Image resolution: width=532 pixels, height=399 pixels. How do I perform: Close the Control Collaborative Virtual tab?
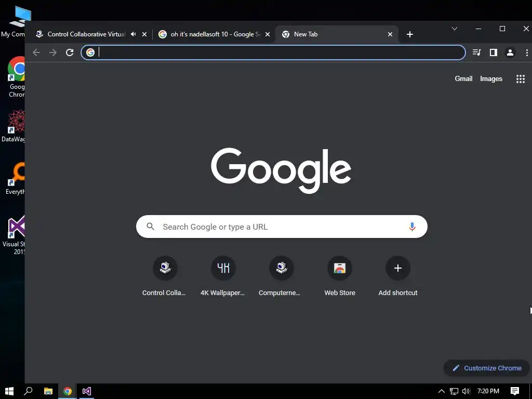[x=144, y=34]
